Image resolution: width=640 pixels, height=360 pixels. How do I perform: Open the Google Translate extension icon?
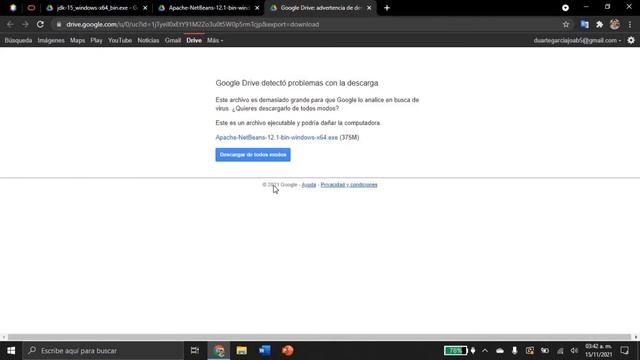tap(584, 24)
